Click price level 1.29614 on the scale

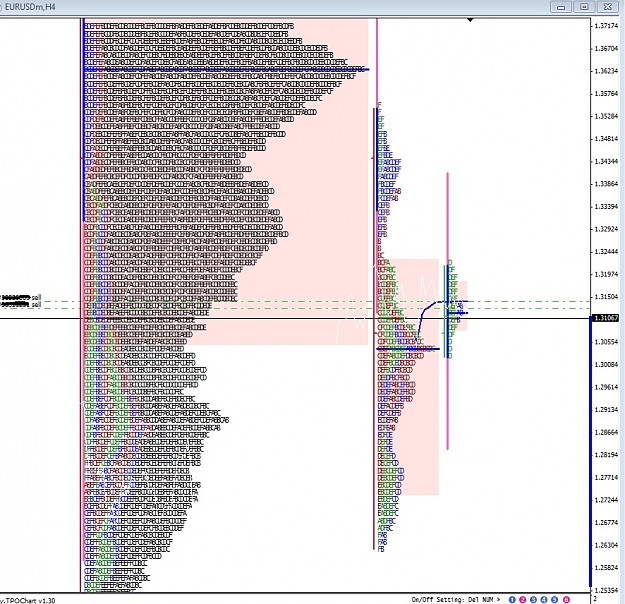[606, 387]
